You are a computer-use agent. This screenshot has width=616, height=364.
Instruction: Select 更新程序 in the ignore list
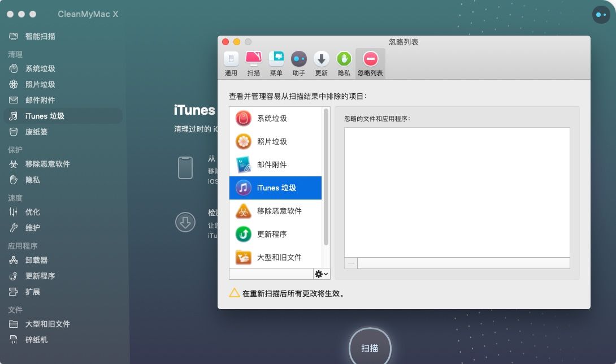[275, 234]
